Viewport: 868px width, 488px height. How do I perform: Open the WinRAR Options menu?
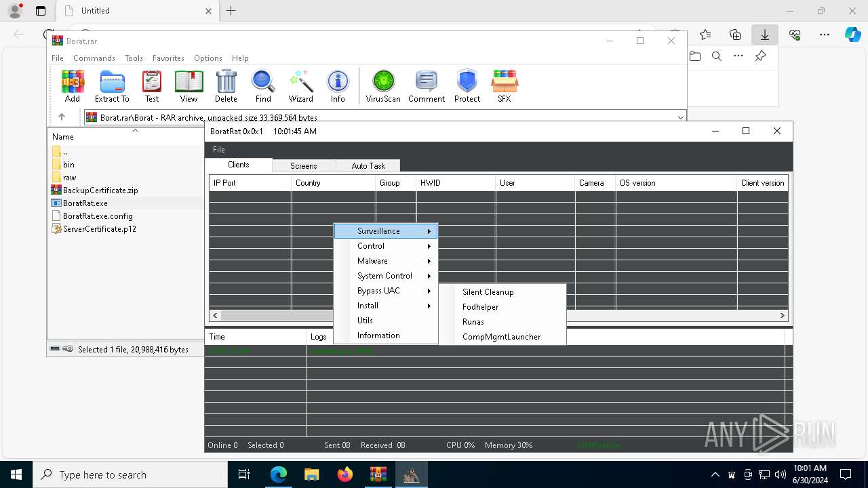[x=208, y=58]
